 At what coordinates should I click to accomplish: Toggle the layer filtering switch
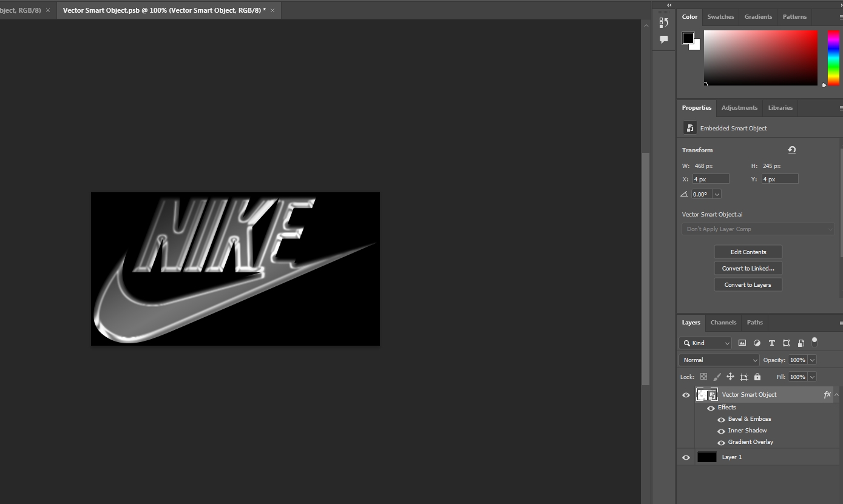pyautogui.click(x=814, y=342)
